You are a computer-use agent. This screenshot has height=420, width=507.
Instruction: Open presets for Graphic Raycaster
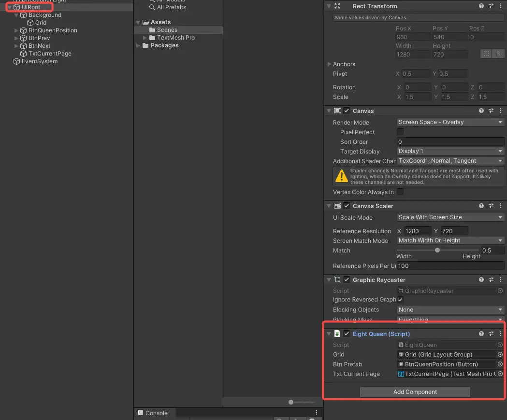[x=491, y=280]
